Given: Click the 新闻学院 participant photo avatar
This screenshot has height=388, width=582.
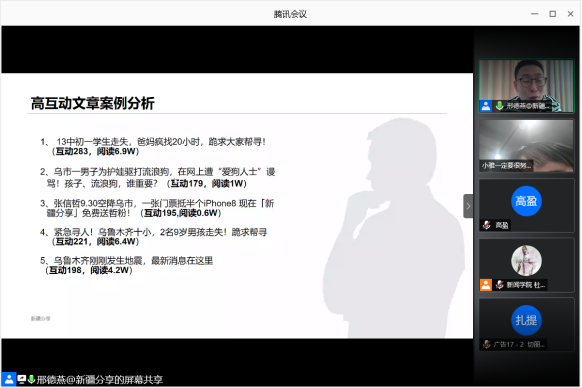Looking at the screenshot, I should pyautogui.click(x=526, y=261).
